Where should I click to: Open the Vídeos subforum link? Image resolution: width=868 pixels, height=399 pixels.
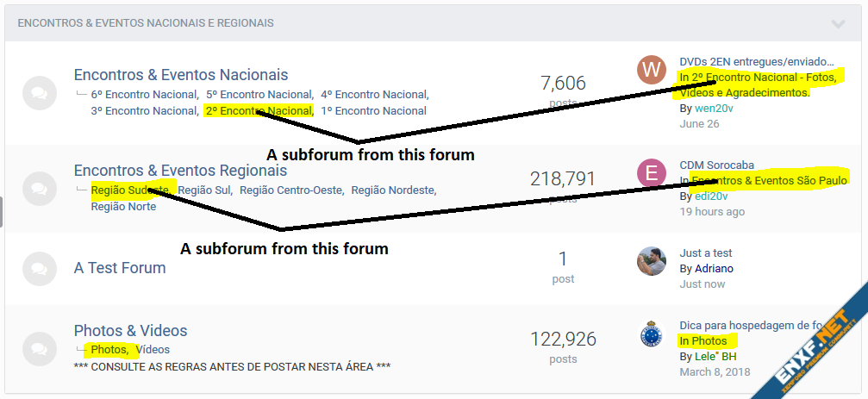[x=153, y=349]
